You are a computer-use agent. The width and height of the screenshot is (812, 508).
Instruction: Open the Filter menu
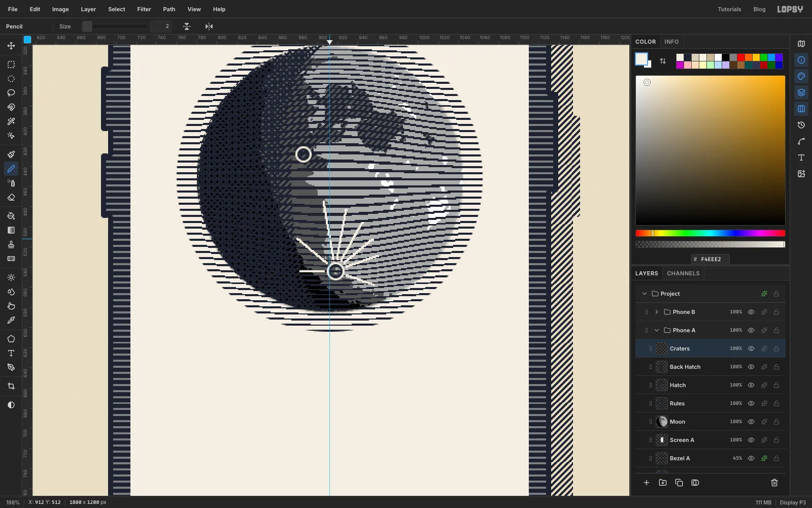click(144, 9)
